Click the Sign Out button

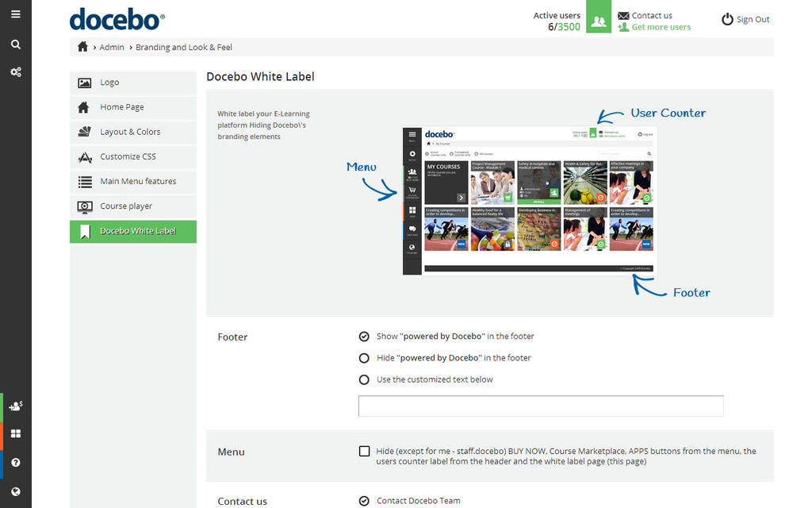745,20
